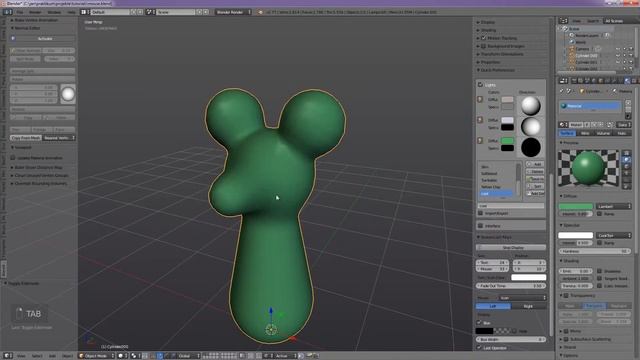Click first light direction sphere
Image resolution: width=640 pixels, height=360 pixels.
click(531, 106)
